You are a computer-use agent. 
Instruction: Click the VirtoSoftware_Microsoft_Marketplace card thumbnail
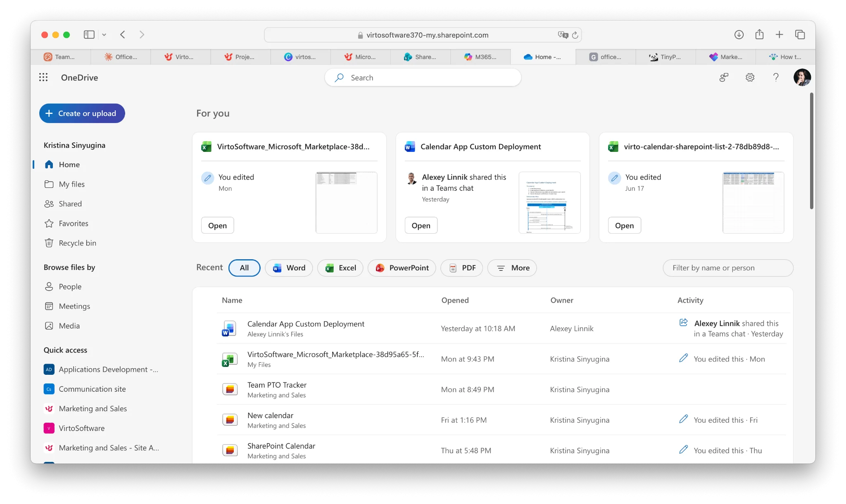click(346, 203)
